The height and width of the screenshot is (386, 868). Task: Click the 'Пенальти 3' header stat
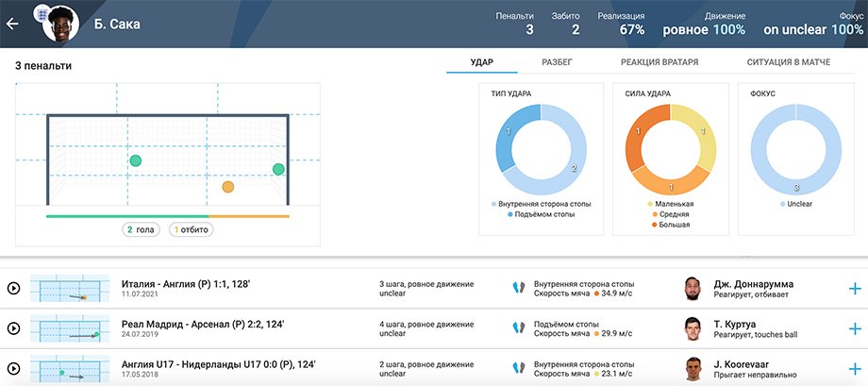click(x=515, y=24)
